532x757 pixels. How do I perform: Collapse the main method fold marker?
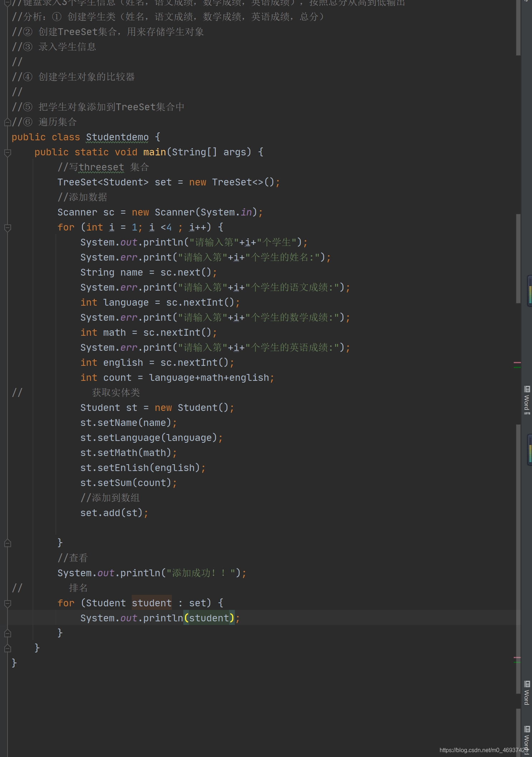tap(8, 153)
